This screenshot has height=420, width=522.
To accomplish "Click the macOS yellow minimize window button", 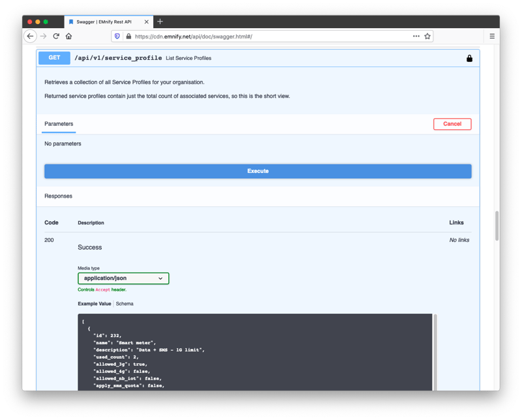I will pyautogui.click(x=38, y=22).
